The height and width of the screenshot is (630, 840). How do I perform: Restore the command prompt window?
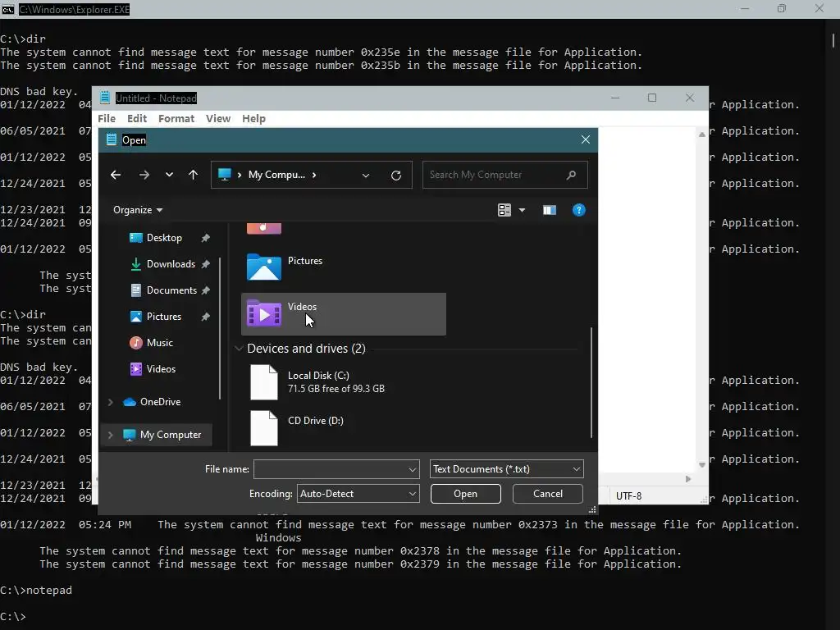point(782,8)
